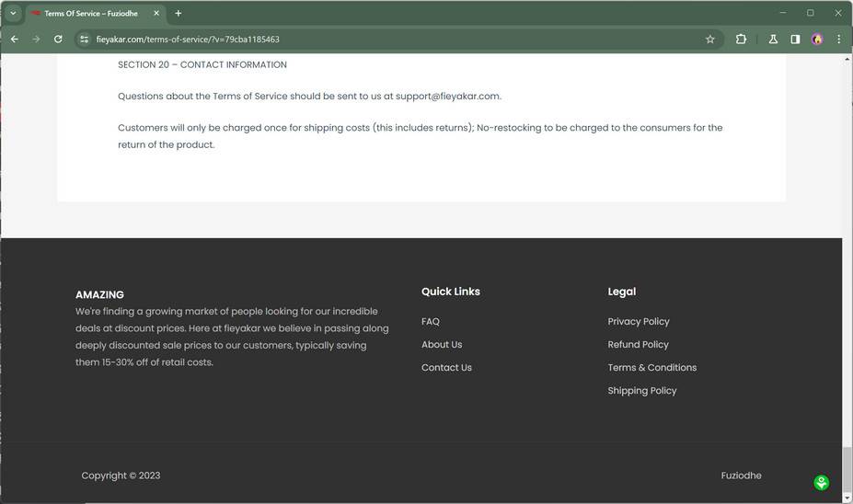
Task: Bookmark this page with the star icon
Action: [710, 40]
